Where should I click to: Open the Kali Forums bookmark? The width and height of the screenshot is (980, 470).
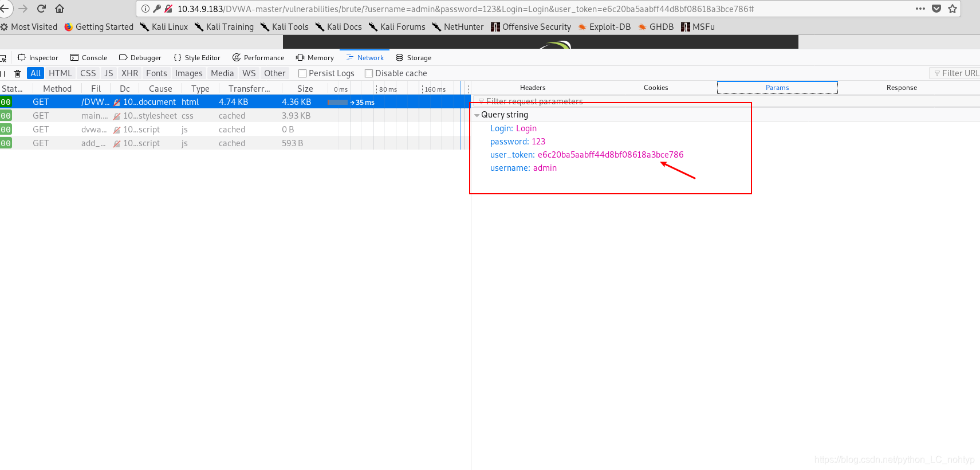[x=397, y=27]
